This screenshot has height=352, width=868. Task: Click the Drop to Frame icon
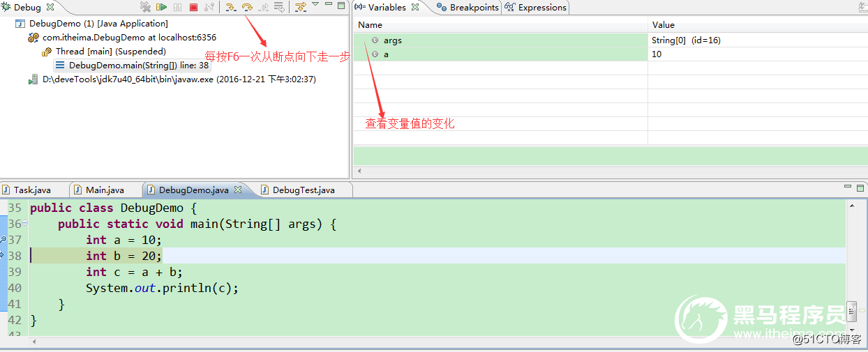(279, 7)
